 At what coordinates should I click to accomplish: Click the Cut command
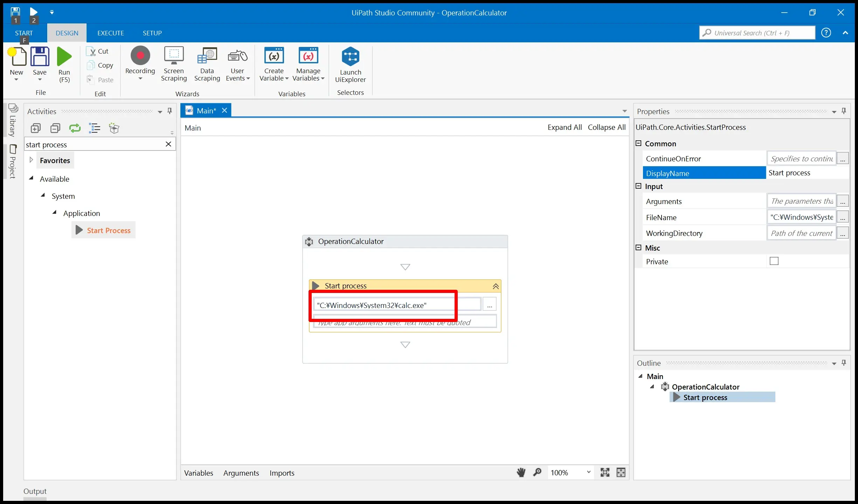click(98, 51)
